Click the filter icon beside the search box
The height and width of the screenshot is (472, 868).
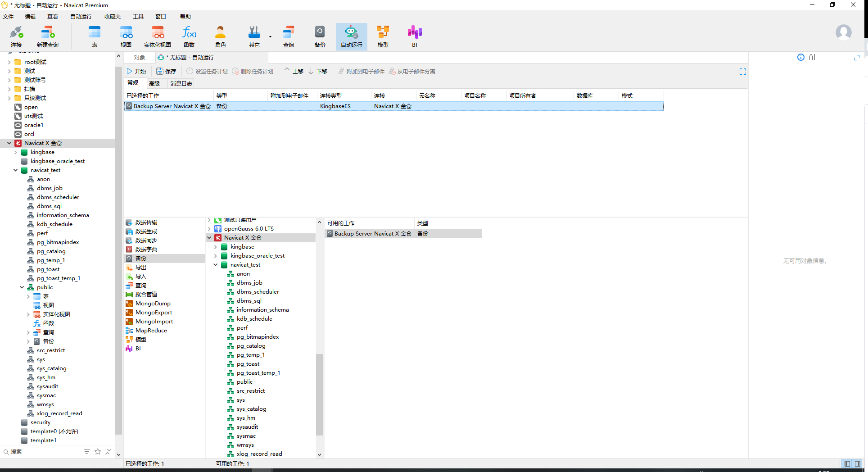click(87, 452)
